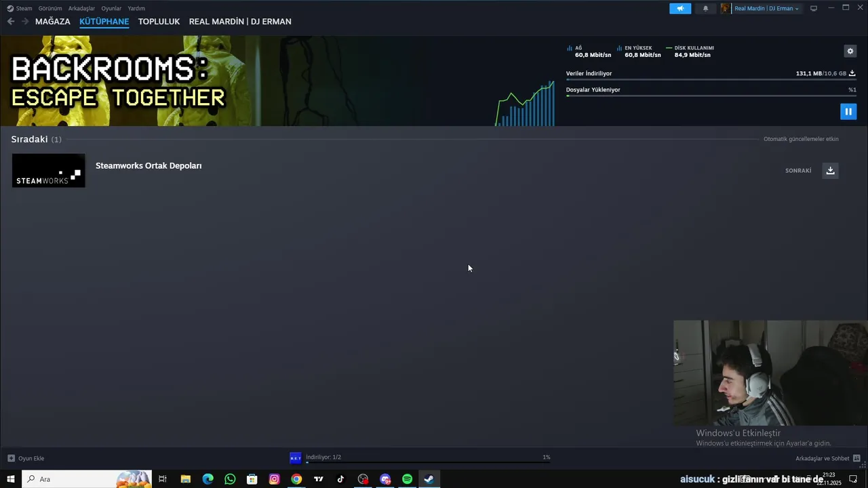The width and height of the screenshot is (868, 488).
Task: Launch Microsoft Edge from taskbar
Action: pyautogui.click(x=208, y=479)
